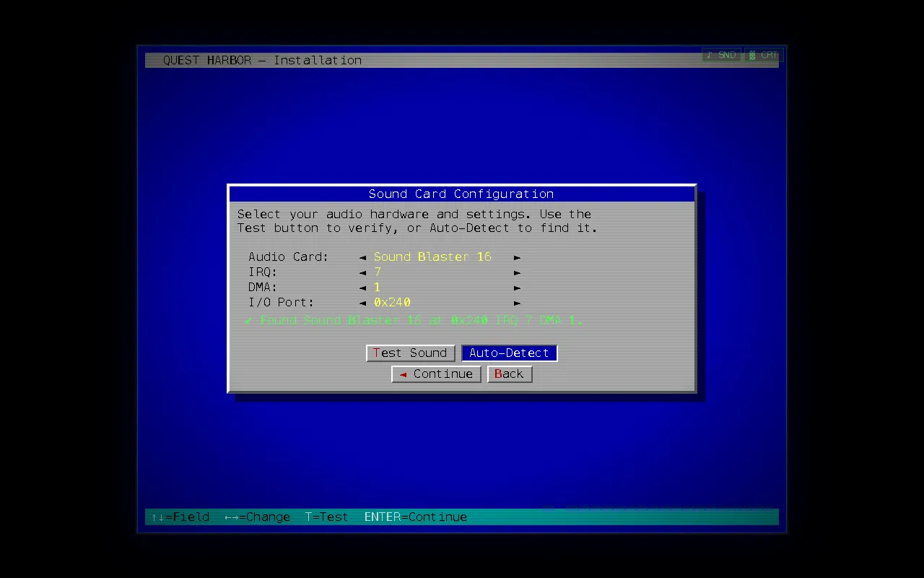Click the "T=Test" hint in status bar
Screen dimensions: 924x578
pos(326,517)
